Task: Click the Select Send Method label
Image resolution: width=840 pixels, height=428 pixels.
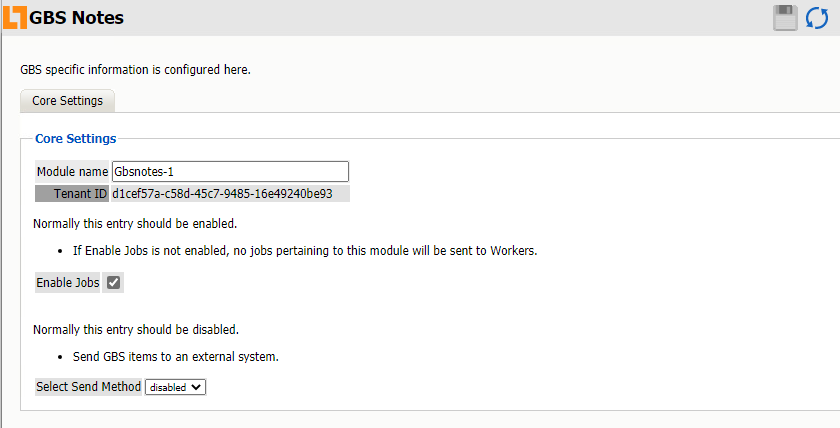Action: pos(88,387)
